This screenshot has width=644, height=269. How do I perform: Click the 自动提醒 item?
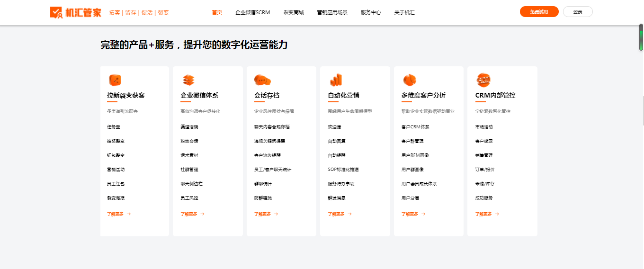click(337, 155)
